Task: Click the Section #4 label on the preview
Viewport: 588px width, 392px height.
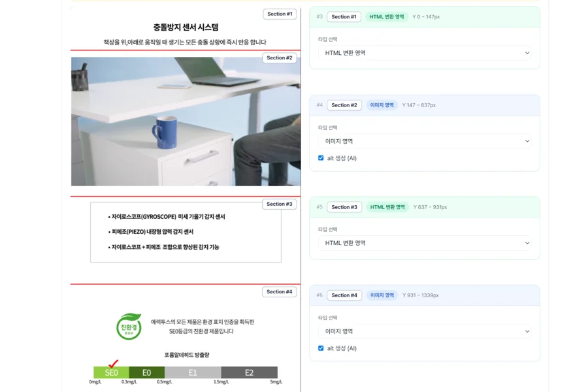Action: pyautogui.click(x=280, y=292)
